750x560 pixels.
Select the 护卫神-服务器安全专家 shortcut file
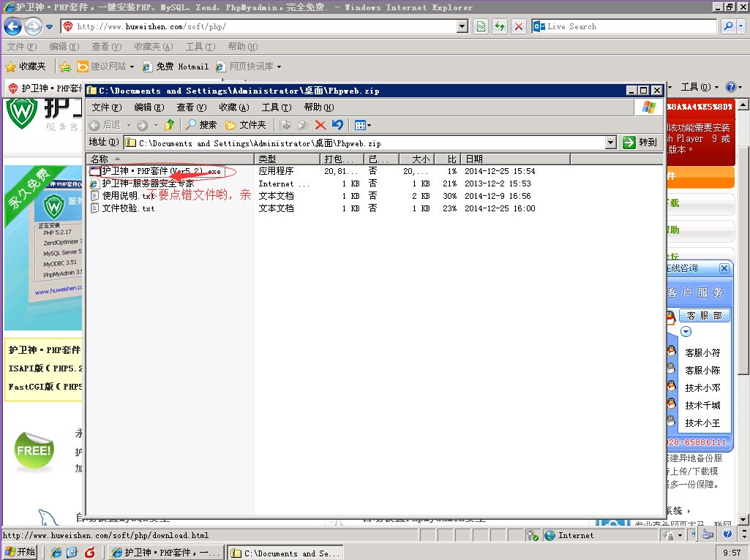coord(143,183)
